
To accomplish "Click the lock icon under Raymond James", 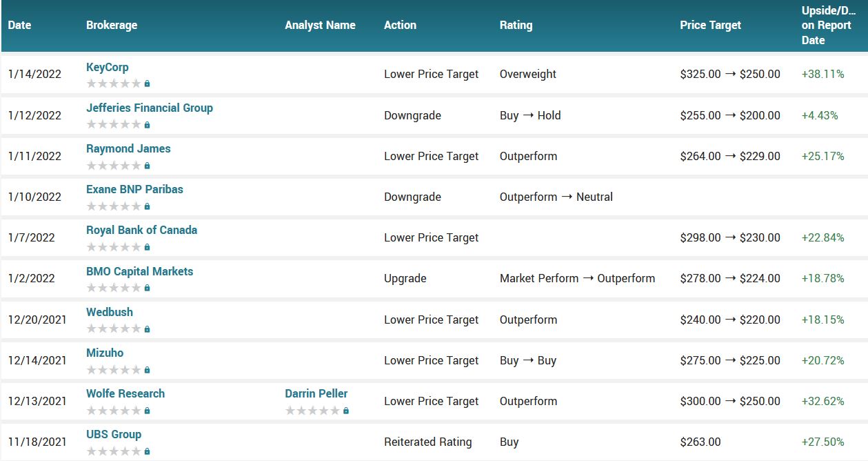I will (147, 166).
